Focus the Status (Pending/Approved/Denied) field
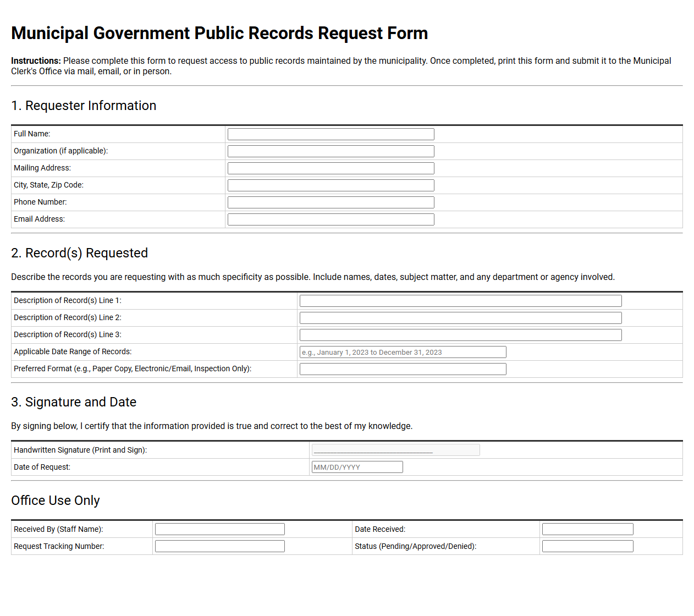The height and width of the screenshot is (616, 694). point(587,546)
